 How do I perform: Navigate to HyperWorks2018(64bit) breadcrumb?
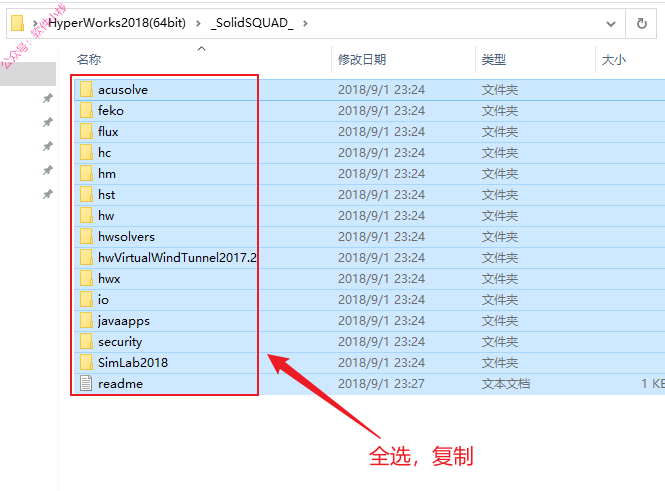point(117,22)
